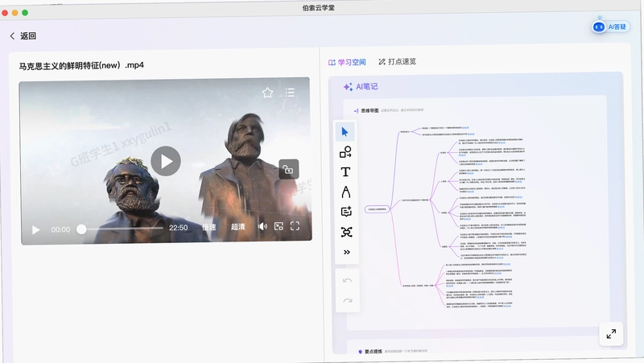The image size is (644, 363).
Task: Switch to the 学习空间 tab
Action: click(347, 62)
